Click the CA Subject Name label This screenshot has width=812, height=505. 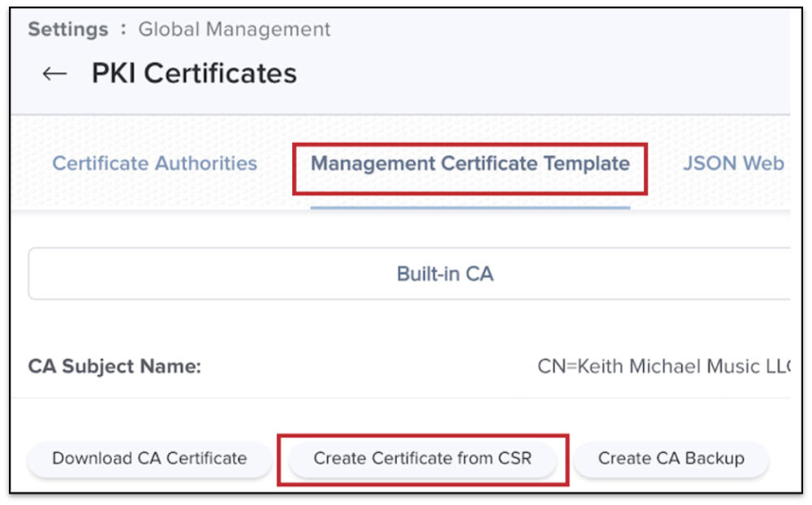[114, 366]
